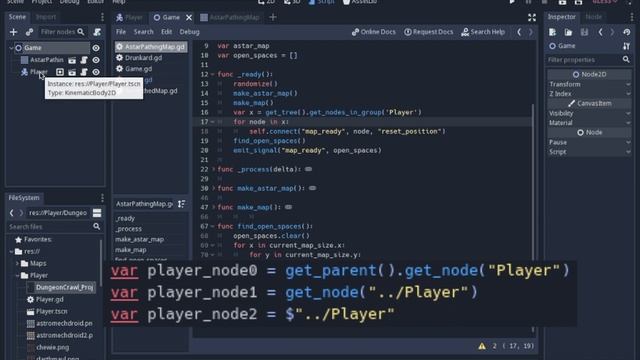The width and height of the screenshot is (640, 360).
Task: Click warning icon in script status bar
Action: 482,346
